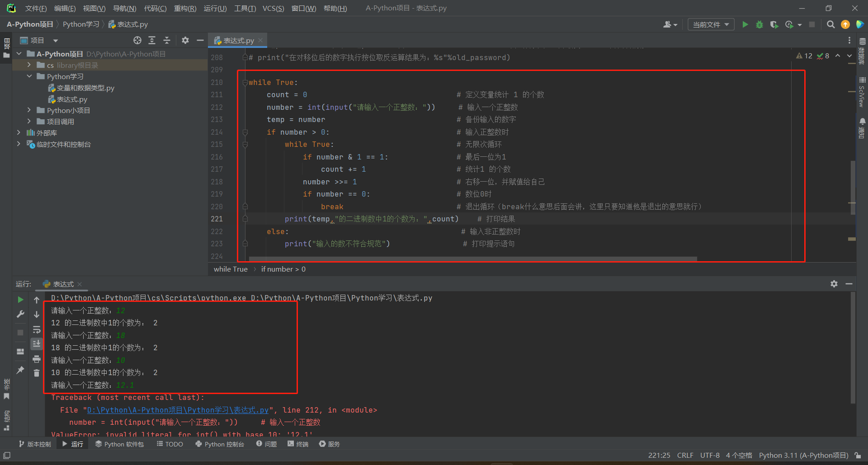The image size is (868, 465).
Task: Click the print icon in run console
Action: click(37, 359)
